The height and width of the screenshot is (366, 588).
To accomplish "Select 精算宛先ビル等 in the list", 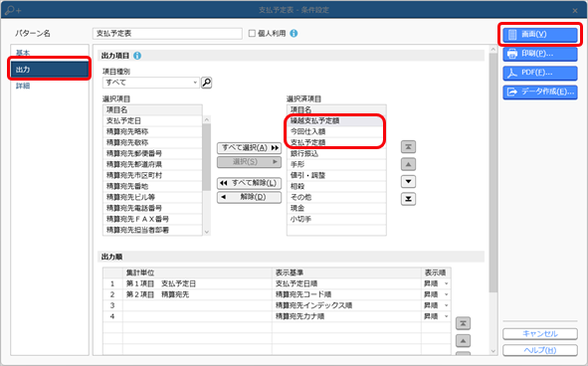I will 152,197.
